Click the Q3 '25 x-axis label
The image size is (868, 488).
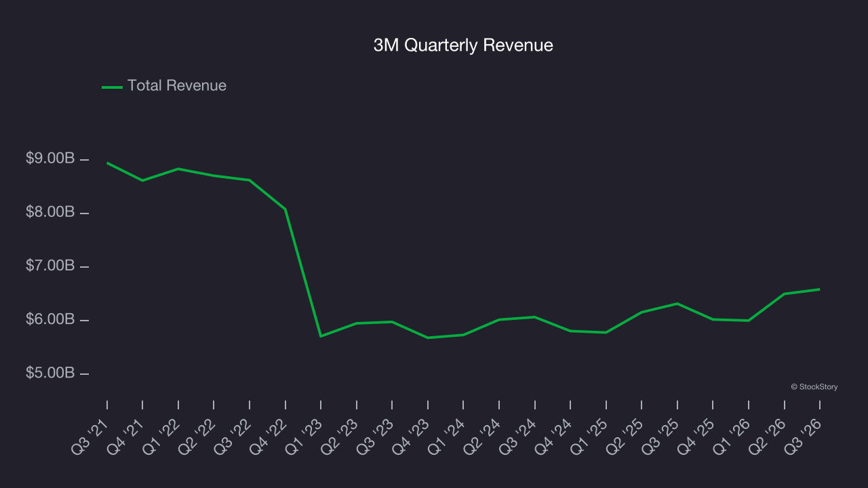click(661, 436)
